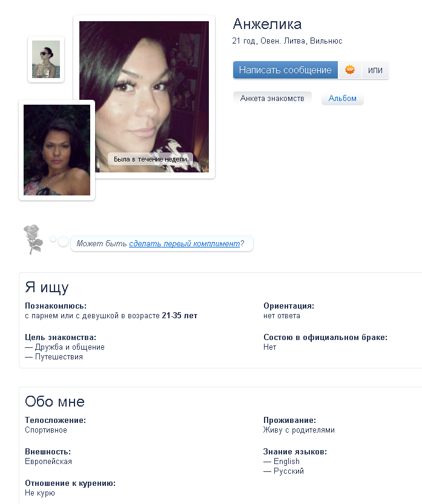Viewport: 422px width, 504px height.
Task: Click the 'Знание языков' label
Action: coord(295,451)
